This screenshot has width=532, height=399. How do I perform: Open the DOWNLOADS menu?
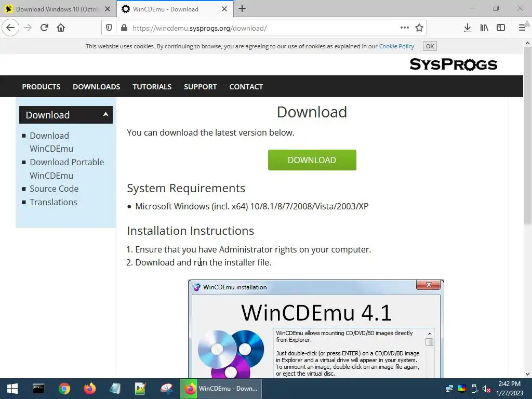pyautogui.click(x=96, y=87)
